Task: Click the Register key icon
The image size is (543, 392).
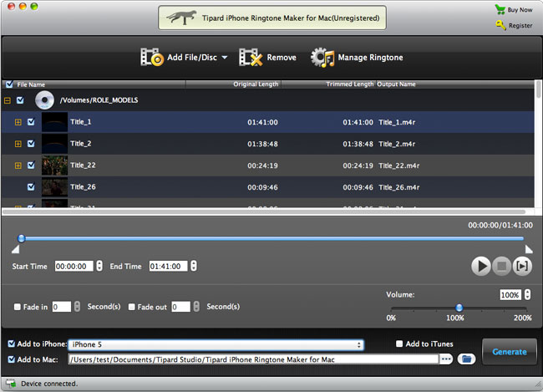Action: coord(500,25)
